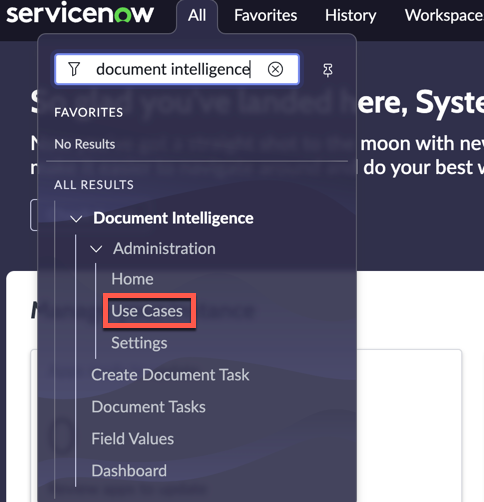Click the filter funnel icon in search box
Image resolution: width=484 pixels, height=502 pixels.
(x=74, y=69)
